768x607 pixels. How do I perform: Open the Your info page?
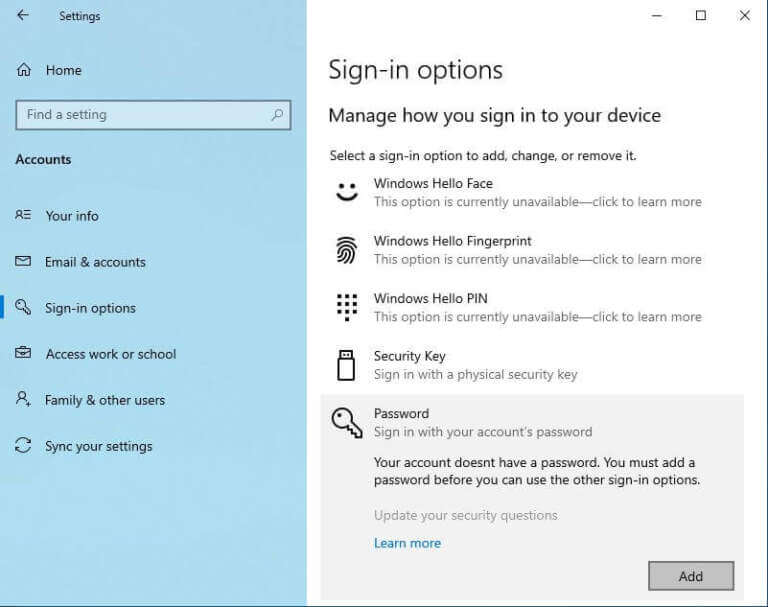point(72,216)
